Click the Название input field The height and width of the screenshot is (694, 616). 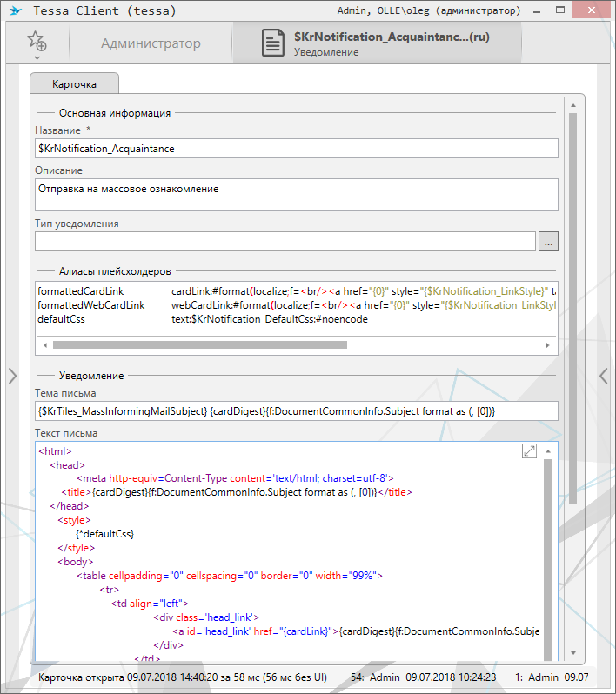coord(296,149)
